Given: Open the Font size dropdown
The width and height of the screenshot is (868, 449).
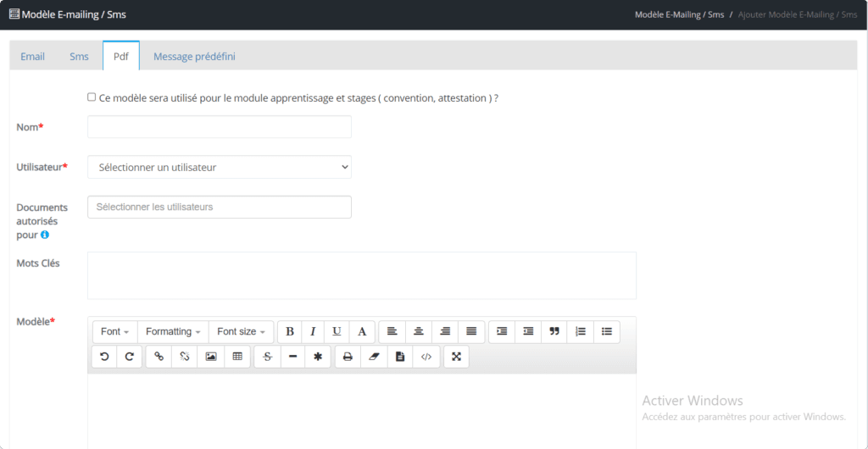Looking at the screenshot, I should pos(241,332).
